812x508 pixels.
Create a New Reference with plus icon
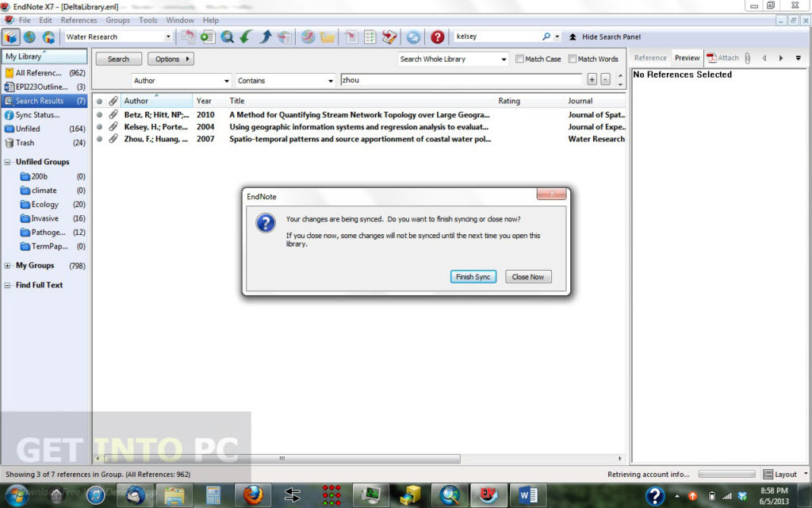click(208, 37)
